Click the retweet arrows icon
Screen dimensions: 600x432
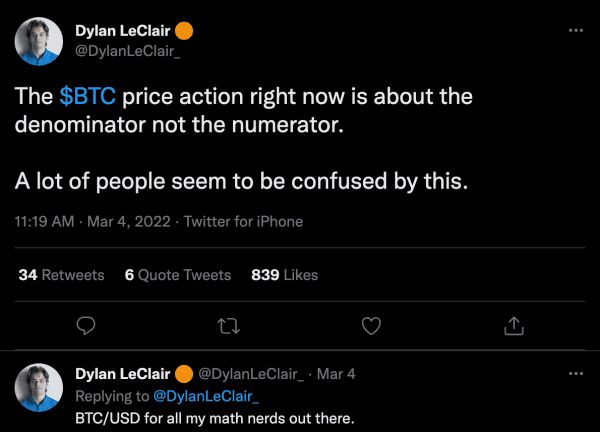(x=228, y=325)
